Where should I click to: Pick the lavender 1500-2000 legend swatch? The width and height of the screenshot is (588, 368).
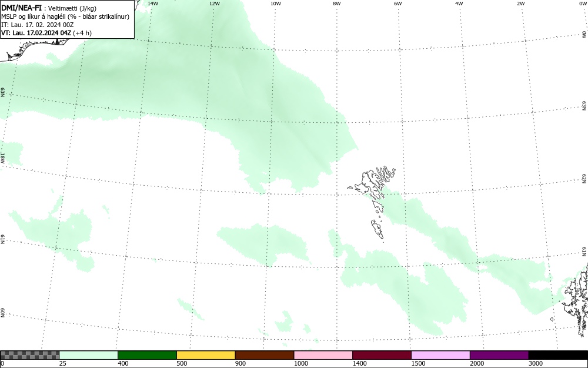click(x=440, y=355)
